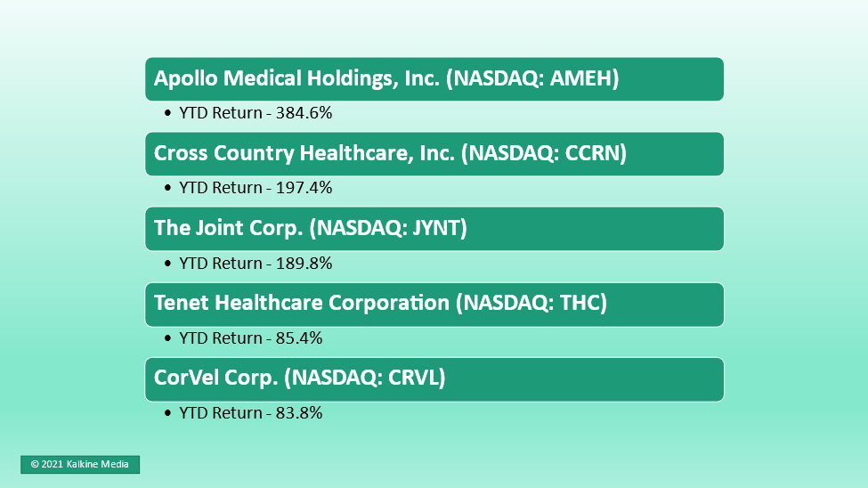Viewport: 868px width, 488px height.
Task: Click the YTD Return 189.8% text
Action: pos(256,263)
